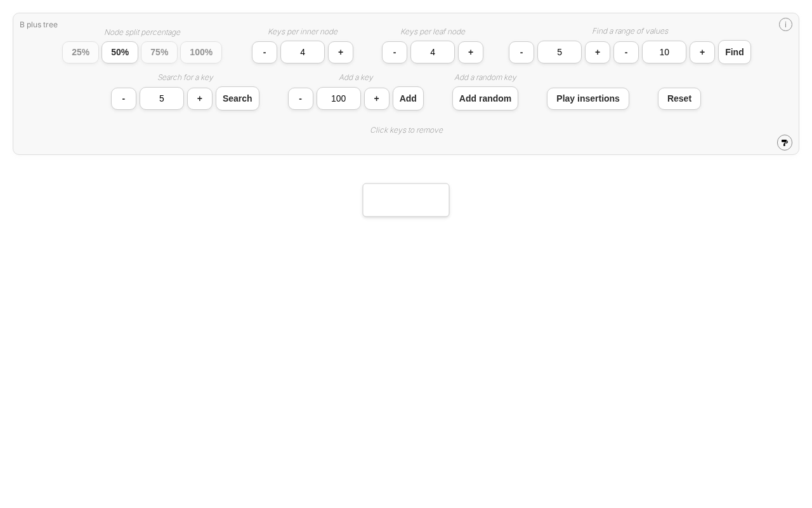Increase the search key value
This screenshot has width=812, height=508.
coord(200,98)
